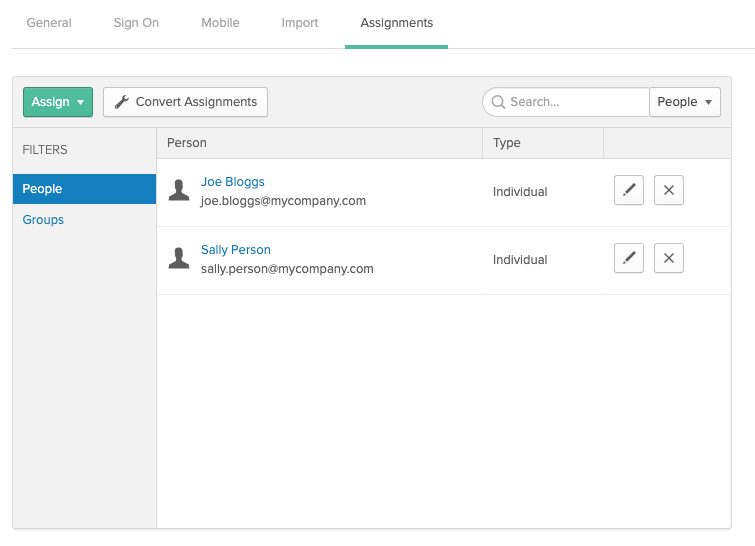
Task: Click Convert Assignments button
Action: click(185, 102)
